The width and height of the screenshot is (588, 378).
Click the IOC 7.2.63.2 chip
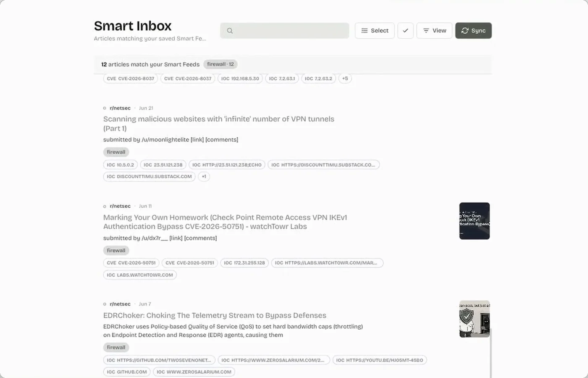[318, 79]
